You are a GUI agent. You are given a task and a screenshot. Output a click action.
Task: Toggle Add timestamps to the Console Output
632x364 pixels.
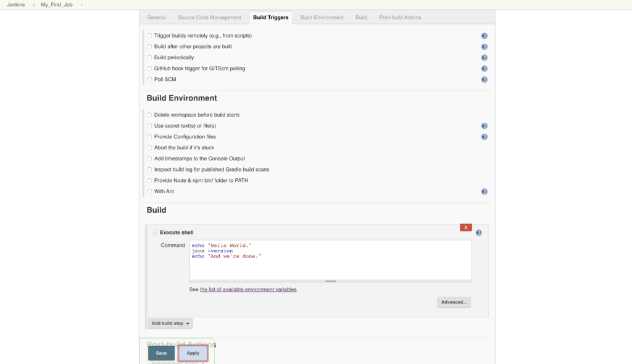click(149, 159)
